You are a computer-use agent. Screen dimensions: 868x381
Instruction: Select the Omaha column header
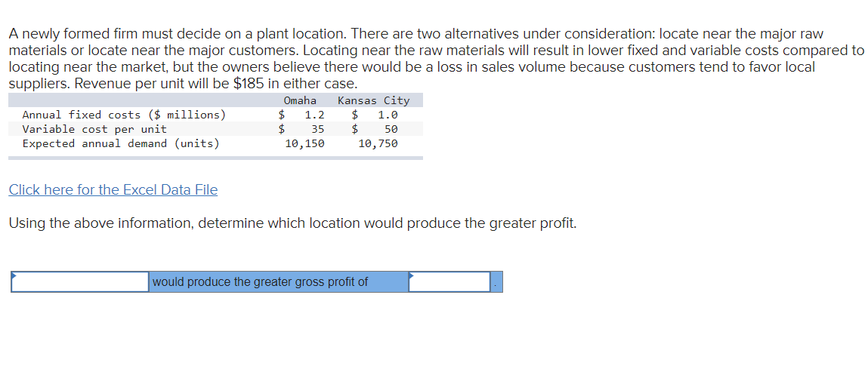[300, 100]
